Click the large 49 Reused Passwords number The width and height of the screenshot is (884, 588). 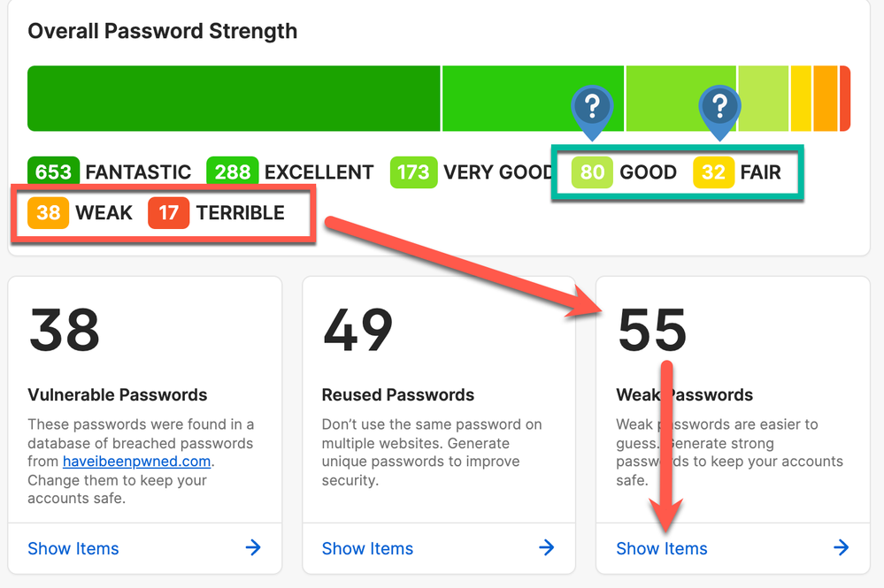[x=358, y=329]
